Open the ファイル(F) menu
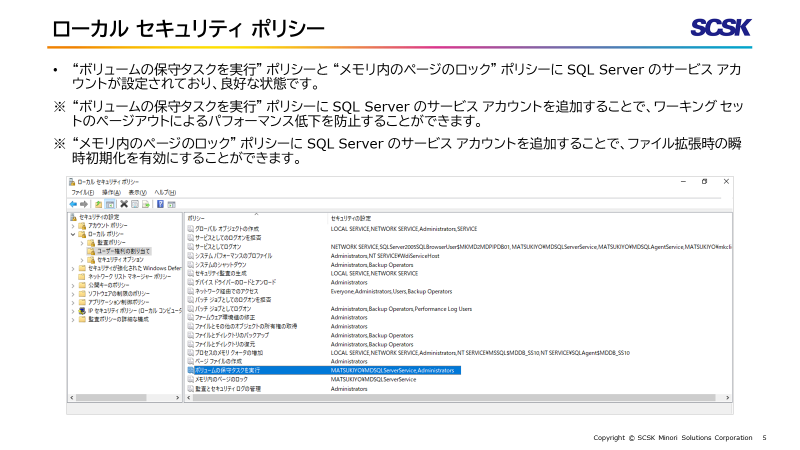 [82, 192]
